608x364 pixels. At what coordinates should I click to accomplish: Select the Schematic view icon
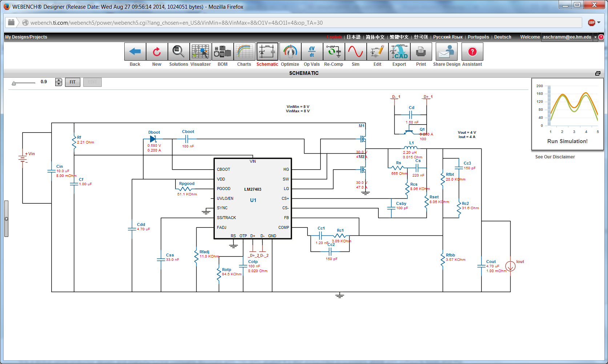coord(267,52)
